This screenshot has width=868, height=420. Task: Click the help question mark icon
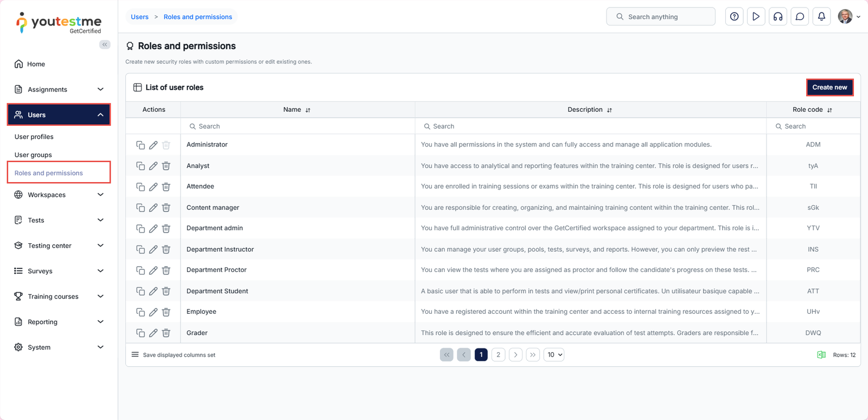tap(734, 17)
